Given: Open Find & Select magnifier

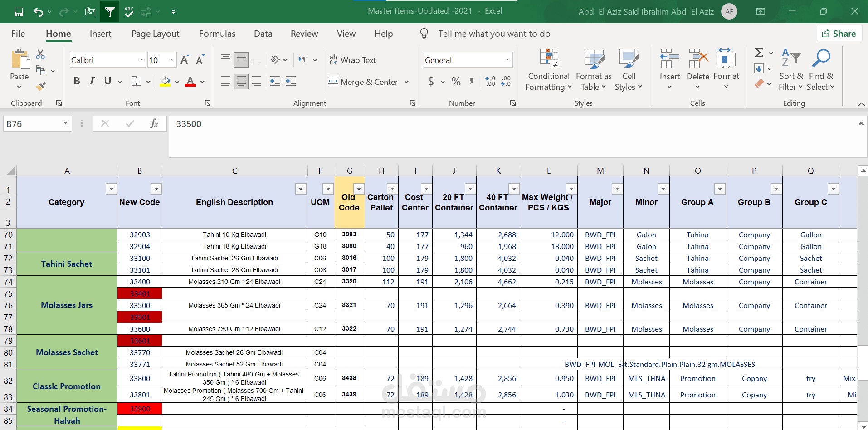Looking at the screenshot, I should 821,70.
